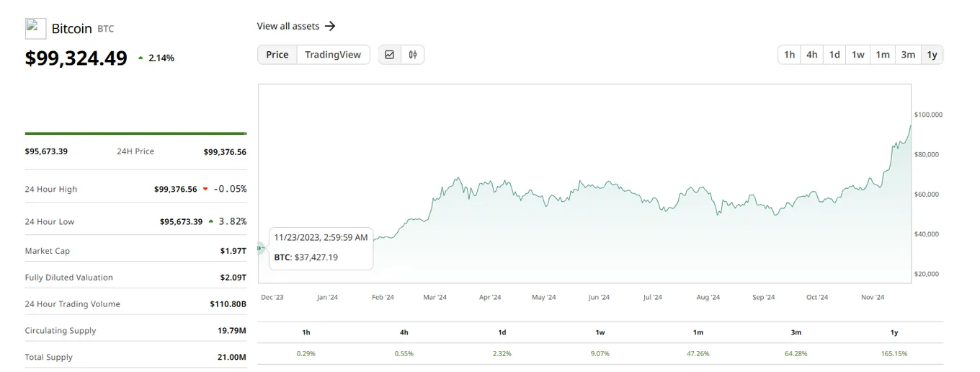Click arrow next to View all assets
980x372 pixels.
tap(330, 26)
